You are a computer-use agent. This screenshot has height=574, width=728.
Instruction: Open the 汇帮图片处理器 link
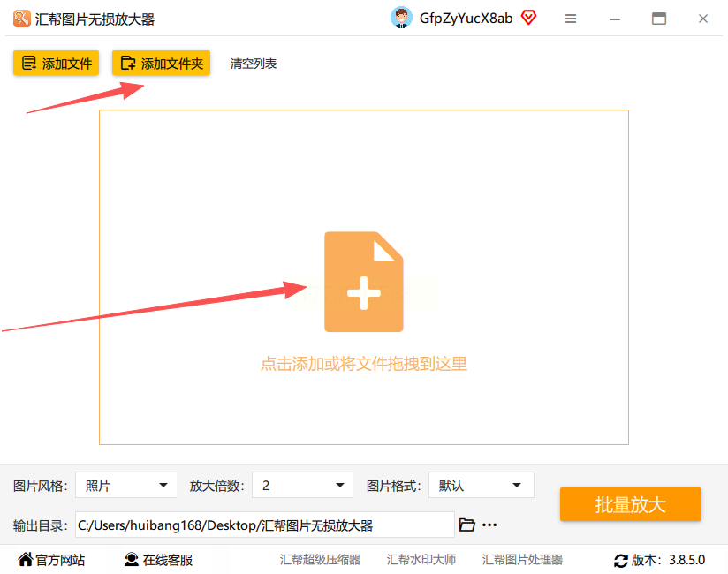[x=522, y=560]
